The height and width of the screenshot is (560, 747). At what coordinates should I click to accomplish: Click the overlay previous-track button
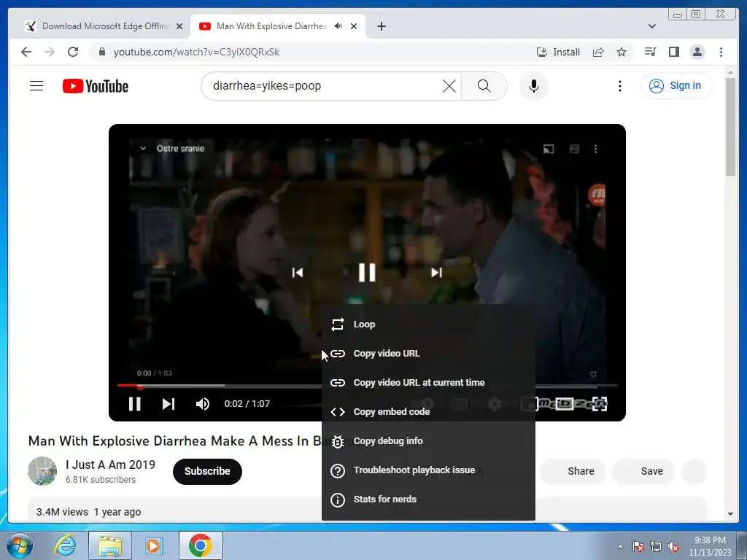(298, 273)
